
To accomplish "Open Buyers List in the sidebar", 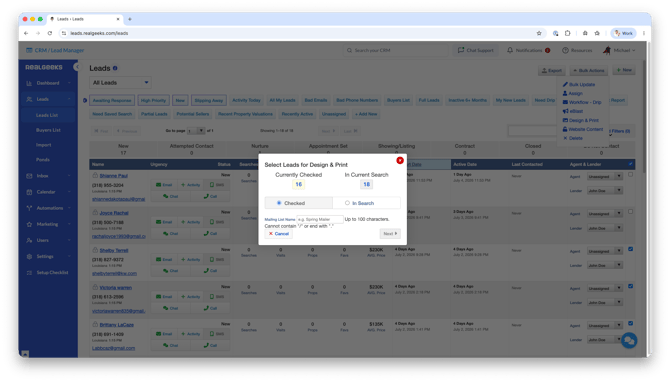I will point(48,130).
